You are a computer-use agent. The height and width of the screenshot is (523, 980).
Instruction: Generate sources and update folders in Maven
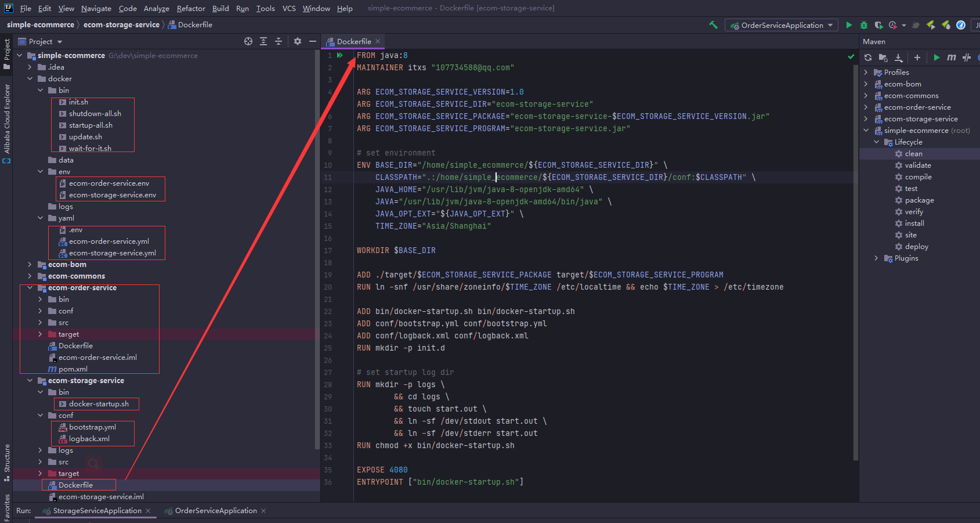tap(883, 57)
